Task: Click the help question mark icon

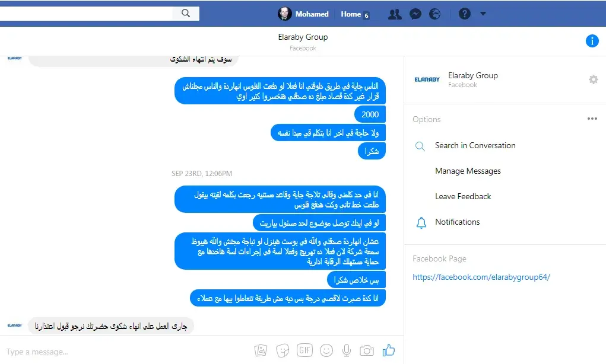Action: point(465,14)
